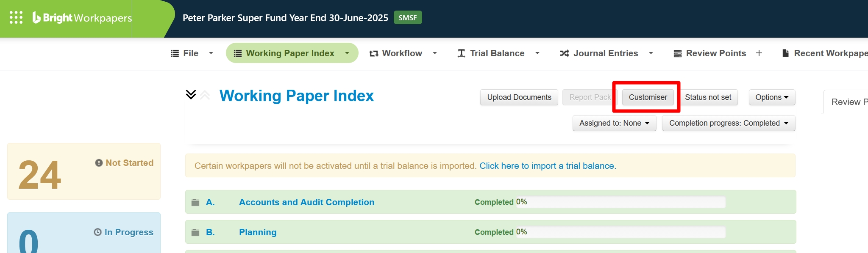The height and width of the screenshot is (253, 868).
Task: Click here to import a trial balance
Action: click(548, 166)
